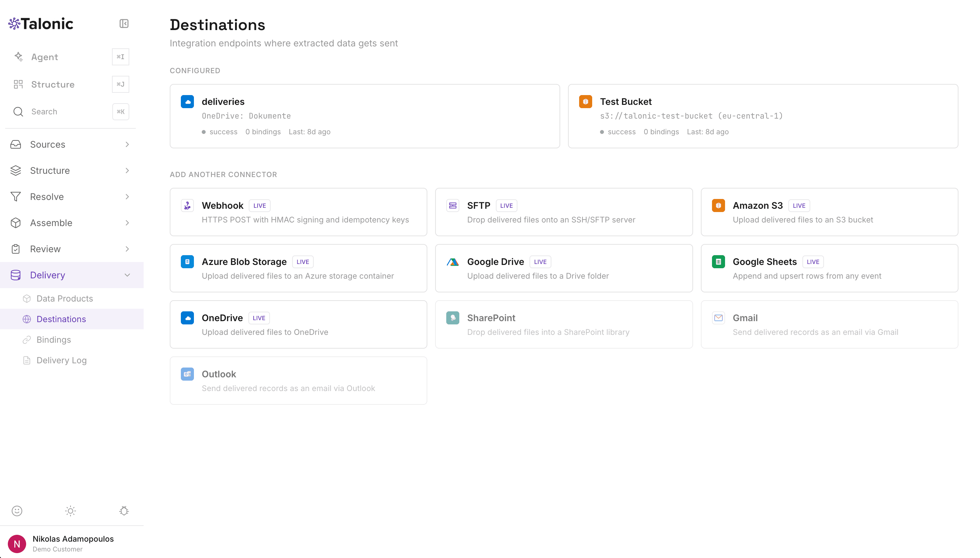980x558 pixels.
Task: Collapse the Delivery section chevron
Action: click(x=127, y=275)
